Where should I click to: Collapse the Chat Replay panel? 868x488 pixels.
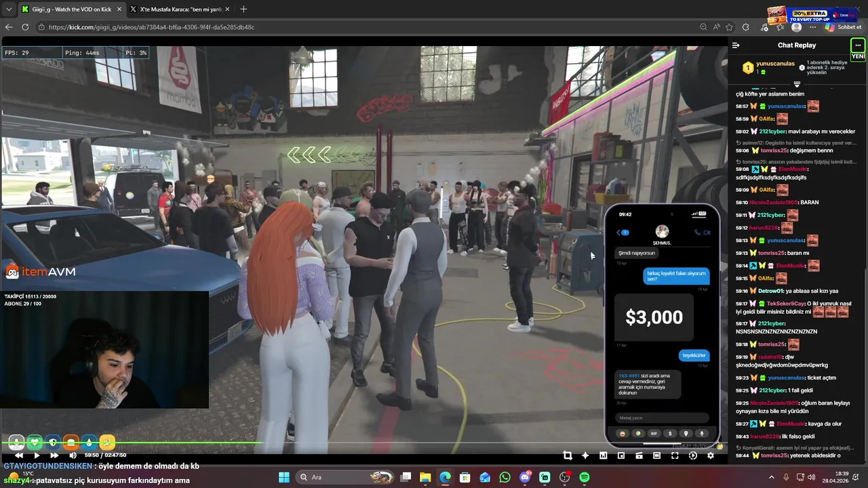point(736,45)
